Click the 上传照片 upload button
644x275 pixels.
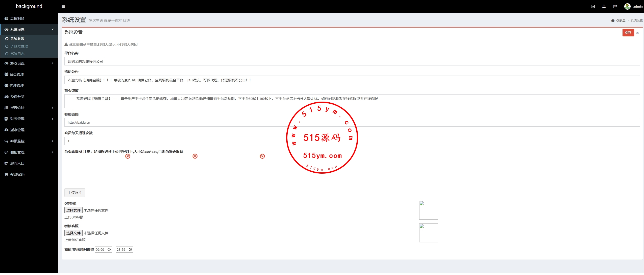tap(75, 193)
